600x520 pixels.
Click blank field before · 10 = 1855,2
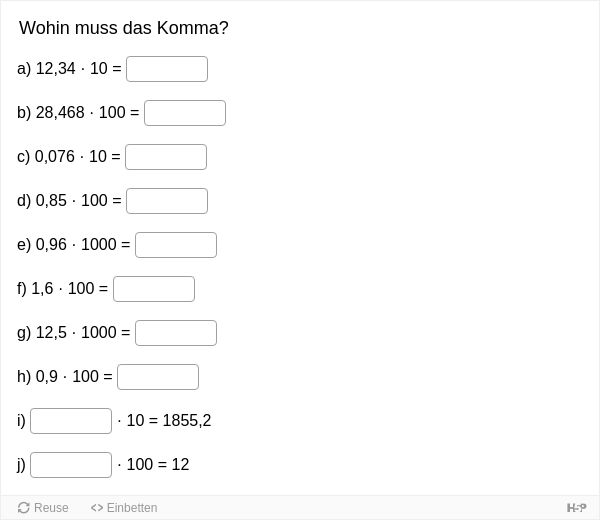71,421
